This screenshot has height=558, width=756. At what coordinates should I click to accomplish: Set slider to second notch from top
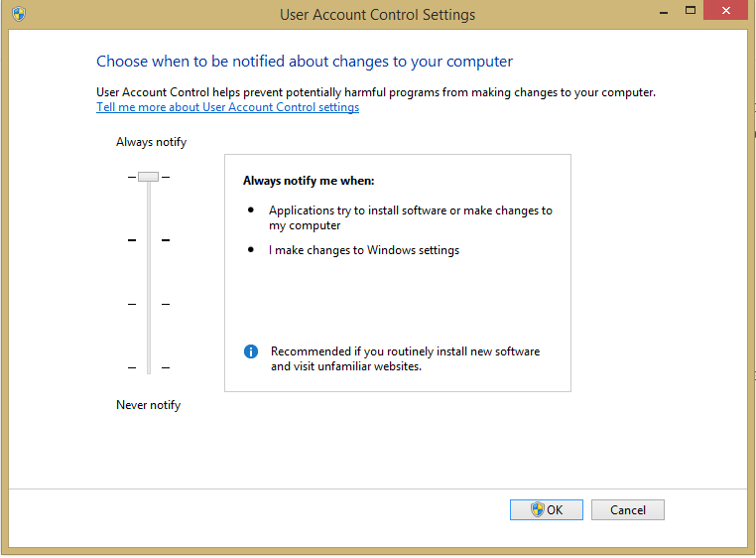(149, 240)
